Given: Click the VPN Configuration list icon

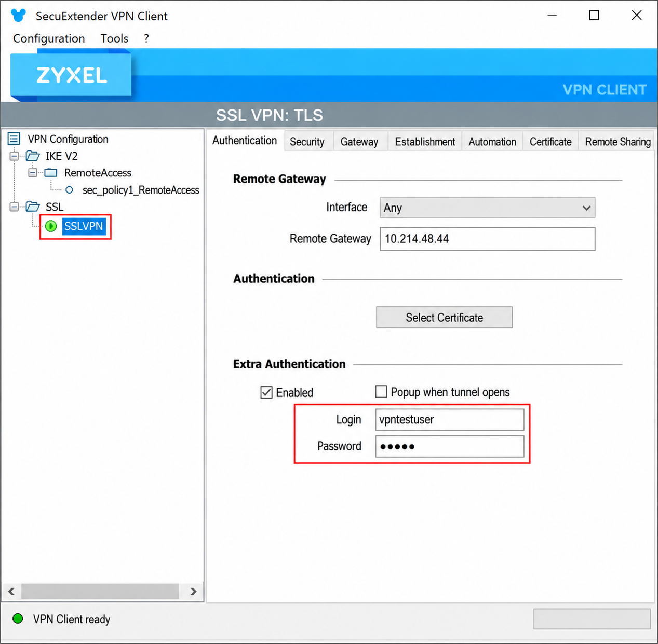Looking at the screenshot, I should click(14, 139).
